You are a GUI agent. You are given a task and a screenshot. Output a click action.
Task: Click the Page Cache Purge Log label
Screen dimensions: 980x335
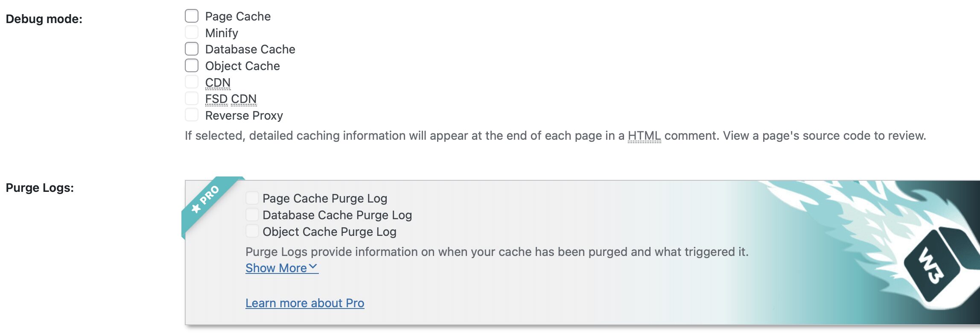(325, 198)
